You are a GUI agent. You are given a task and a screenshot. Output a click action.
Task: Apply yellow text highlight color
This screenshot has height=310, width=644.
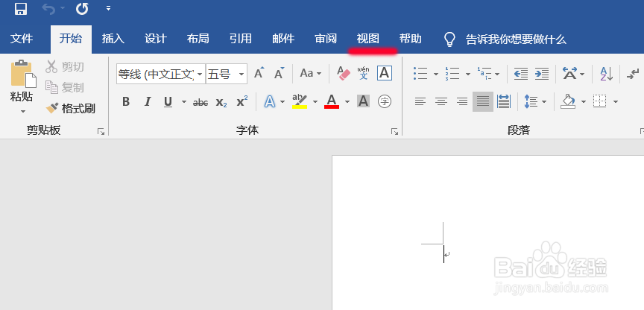point(300,101)
